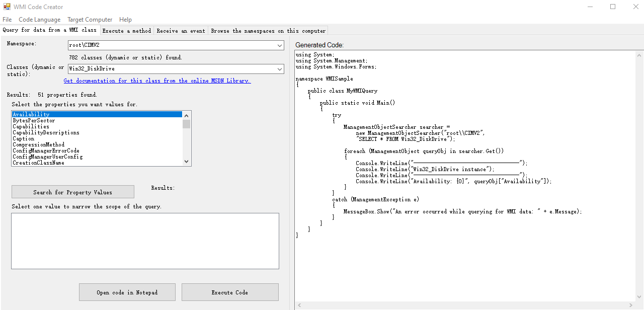The image size is (644, 310).
Task: Click Search for Property Values button
Action: click(73, 192)
